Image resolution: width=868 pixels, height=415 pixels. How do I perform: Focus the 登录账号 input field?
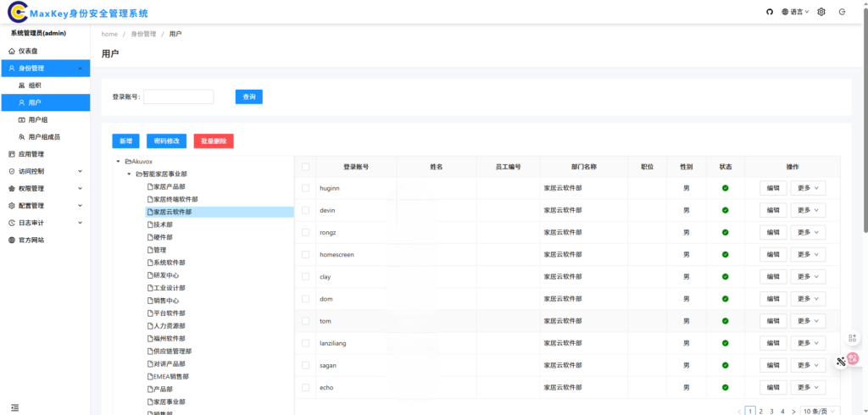pyautogui.click(x=178, y=97)
